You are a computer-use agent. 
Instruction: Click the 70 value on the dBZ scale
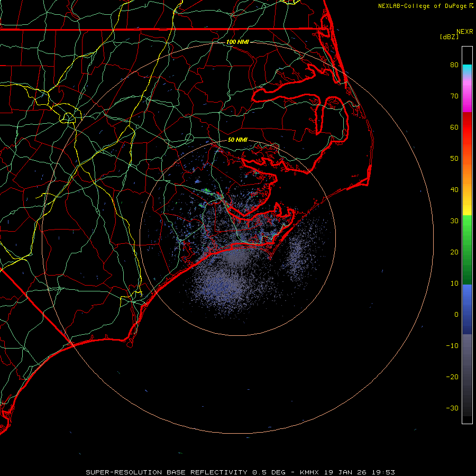[x=454, y=96]
